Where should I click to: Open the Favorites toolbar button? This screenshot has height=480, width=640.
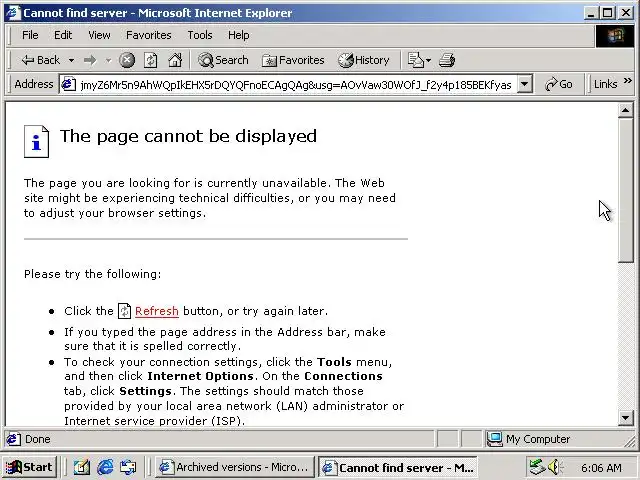293,60
